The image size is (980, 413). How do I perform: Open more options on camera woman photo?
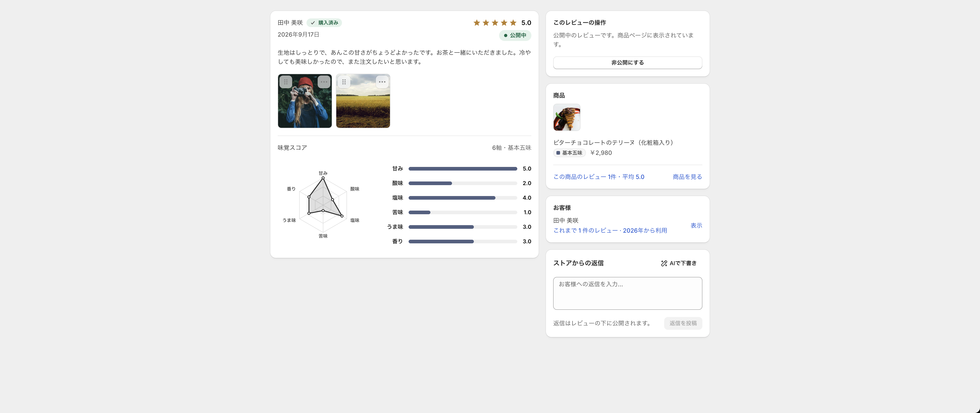[x=324, y=82]
